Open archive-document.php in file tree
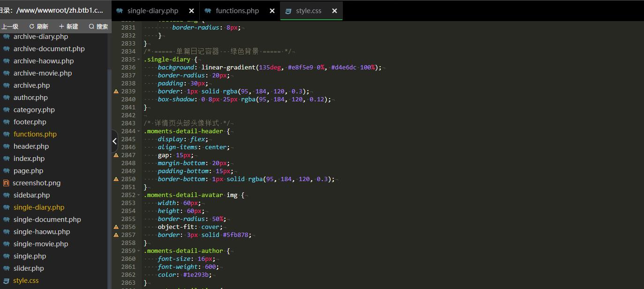The image size is (644, 289). pos(49,49)
